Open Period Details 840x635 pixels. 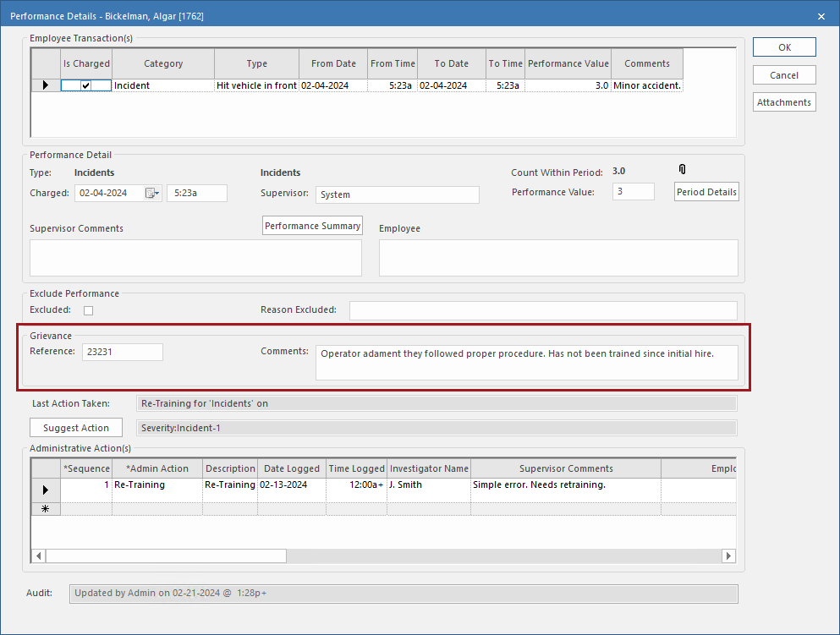click(x=705, y=191)
